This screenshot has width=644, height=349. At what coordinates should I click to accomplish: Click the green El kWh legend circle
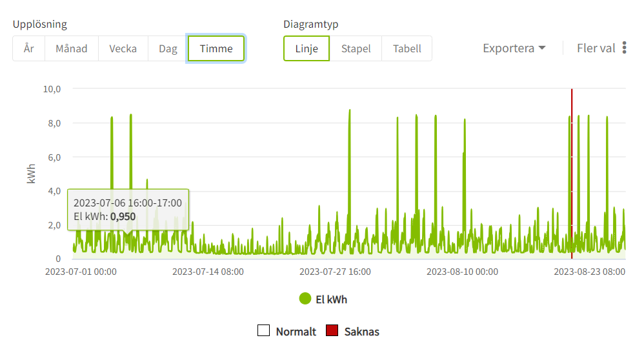tap(306, 299)
